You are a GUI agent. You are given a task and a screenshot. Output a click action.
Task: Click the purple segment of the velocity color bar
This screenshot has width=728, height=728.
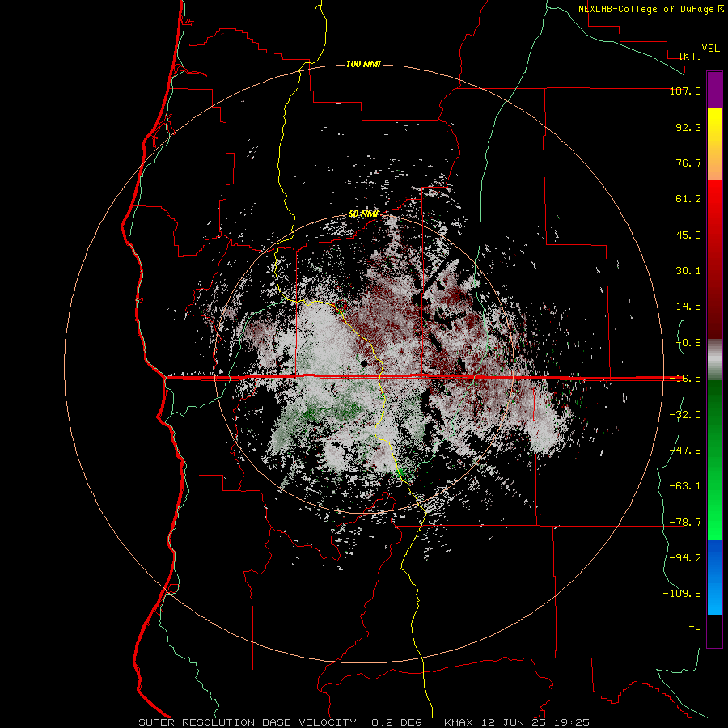tap(714, 90)
